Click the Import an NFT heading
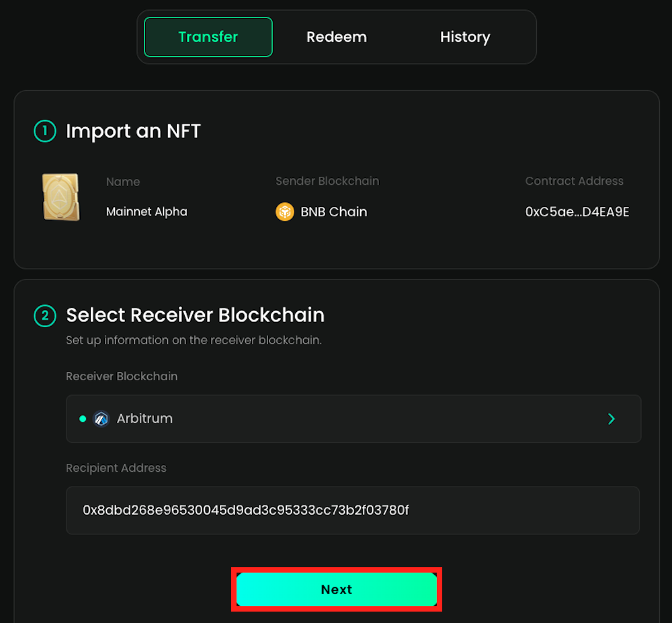 click(x=133, y=131)
